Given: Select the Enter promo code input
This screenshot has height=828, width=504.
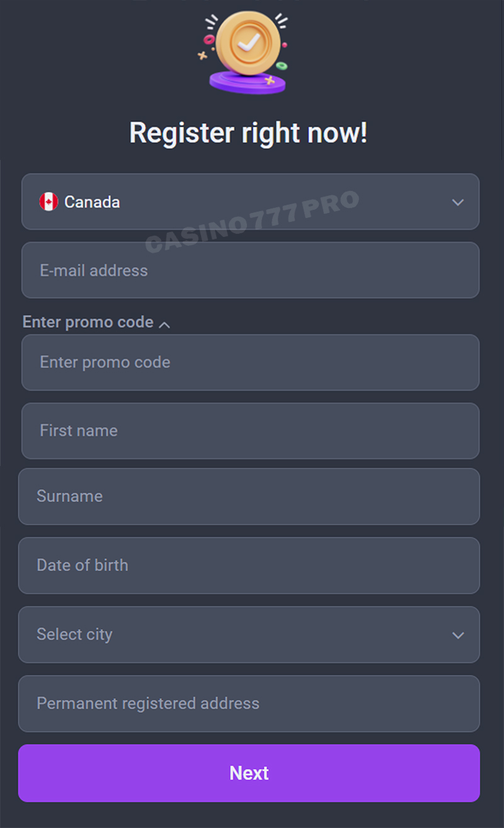Looking at the screenshot, I should [x=249, y=362].
